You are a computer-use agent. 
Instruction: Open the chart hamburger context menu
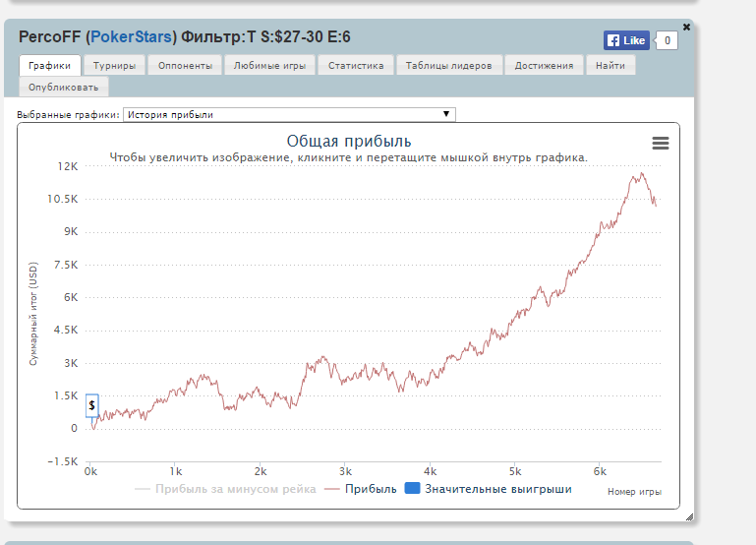[x=660, y=143]
